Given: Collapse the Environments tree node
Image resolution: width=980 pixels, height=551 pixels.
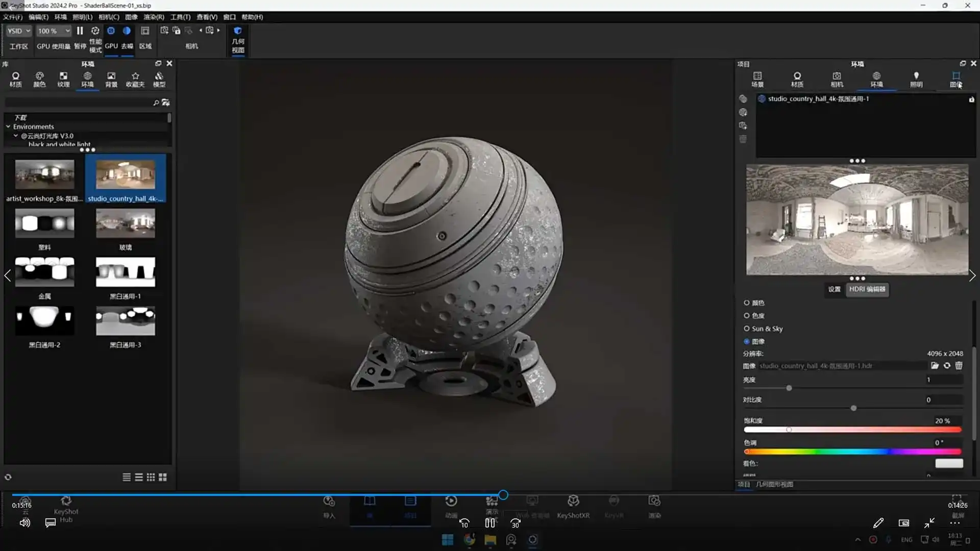Looking at the screenshot, I should pyautogui.click(x=8, y=127).
